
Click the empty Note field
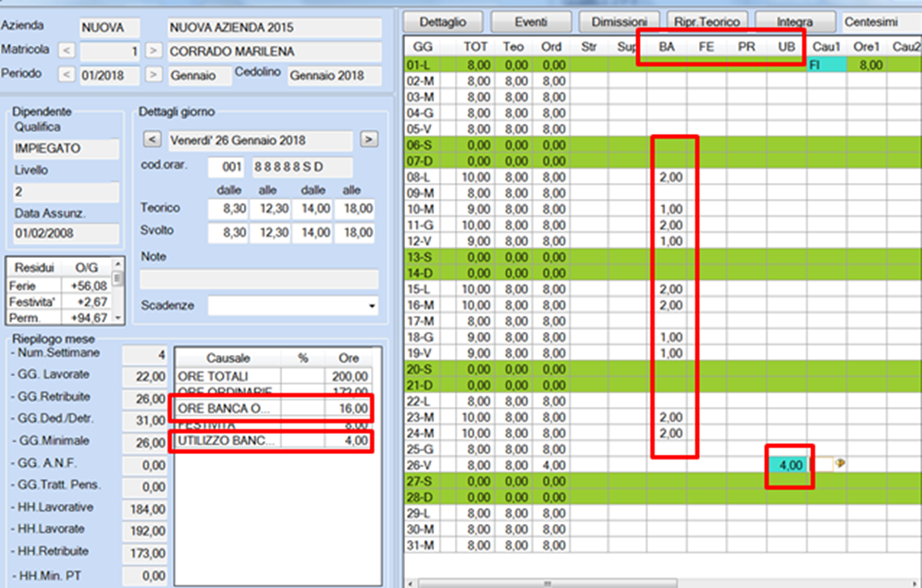[259, 279]
